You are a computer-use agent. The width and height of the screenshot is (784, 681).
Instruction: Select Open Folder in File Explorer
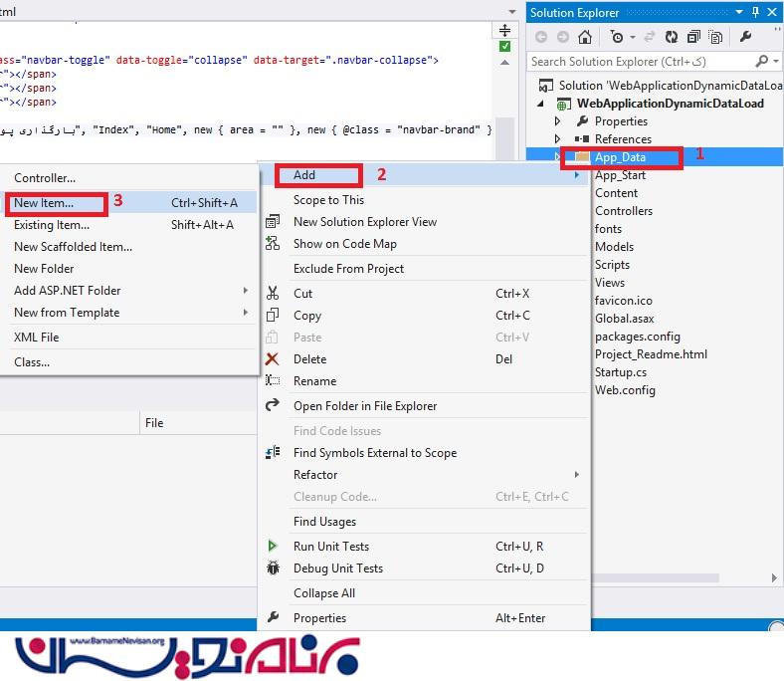point(364,406)
